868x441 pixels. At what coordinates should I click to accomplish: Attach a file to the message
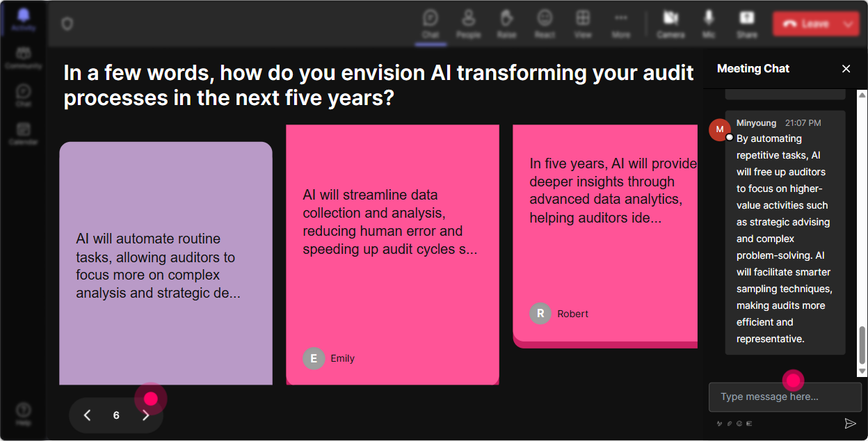tap(730, 423)
